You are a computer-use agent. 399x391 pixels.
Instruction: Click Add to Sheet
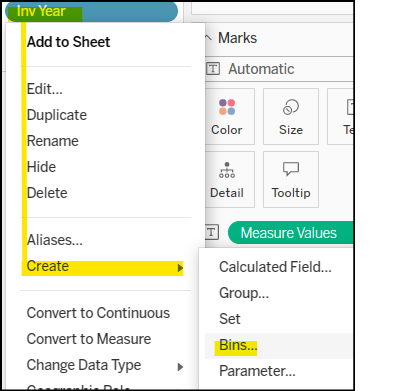68,42
